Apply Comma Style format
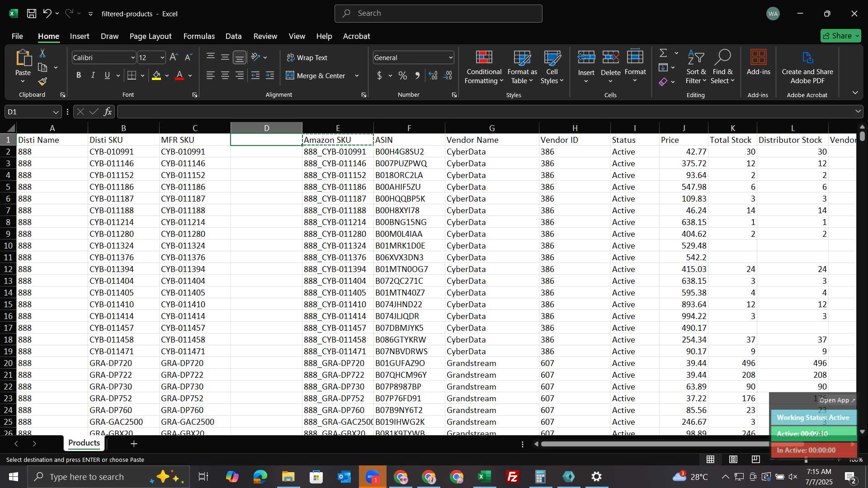868x488 pixels. click(417, 75)
